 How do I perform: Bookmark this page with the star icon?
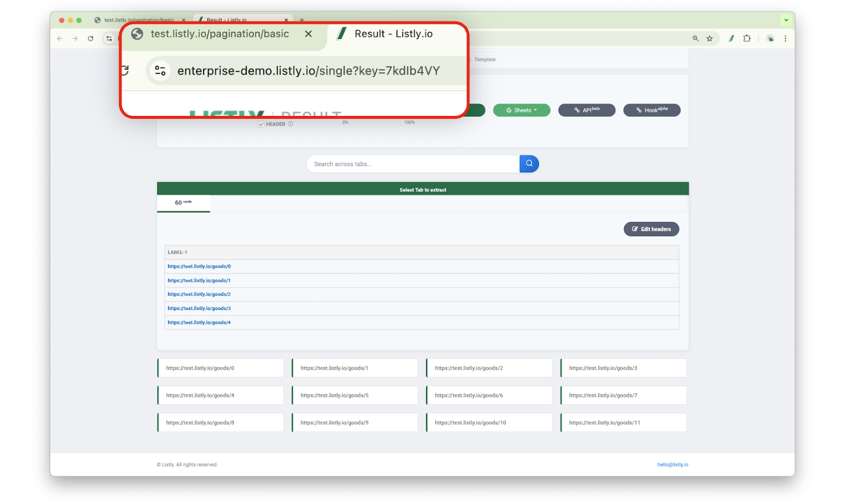tap(709, 38)
